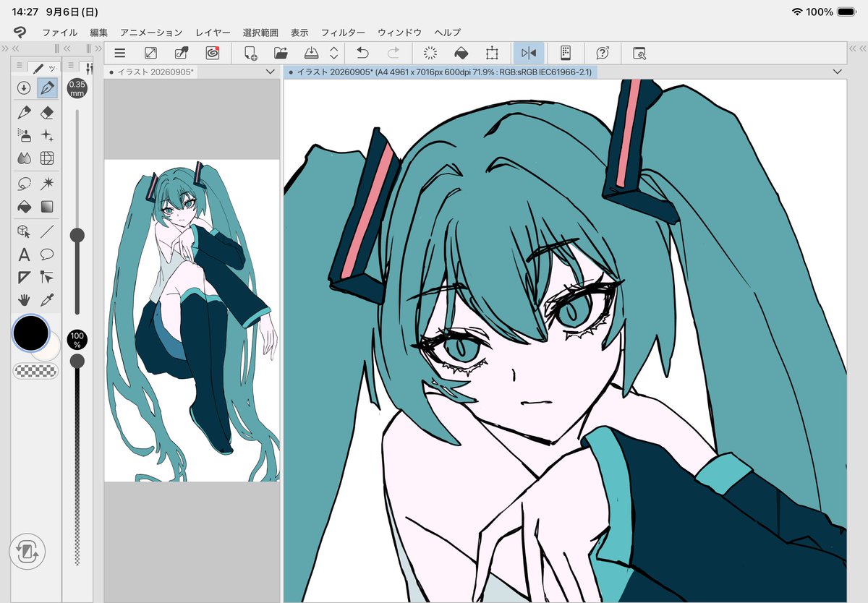Switch to the left イラスト 20260905* canvas tab
This screenshot has width=868, height=603.
152,72
